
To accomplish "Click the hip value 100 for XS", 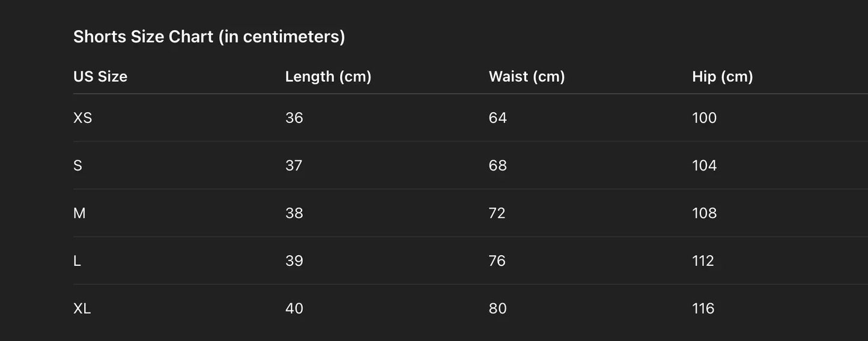I will 705,118.
